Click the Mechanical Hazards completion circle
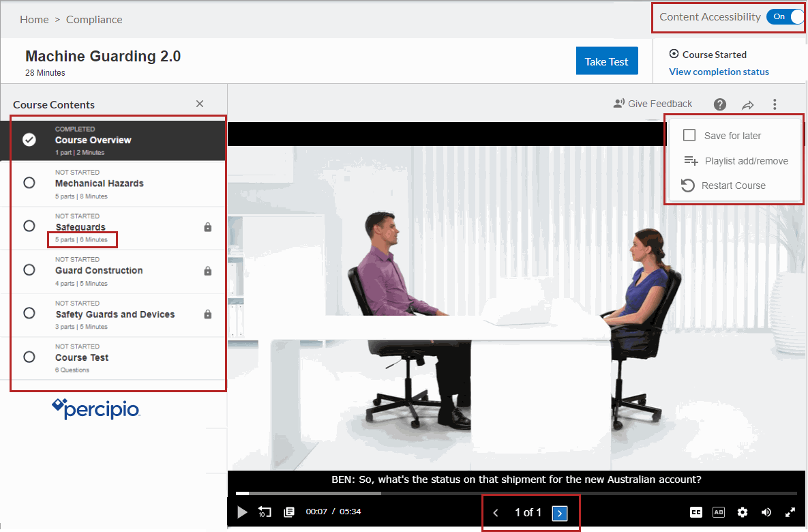The width and height of the screenshot is (808, 532). click(29, 182)
